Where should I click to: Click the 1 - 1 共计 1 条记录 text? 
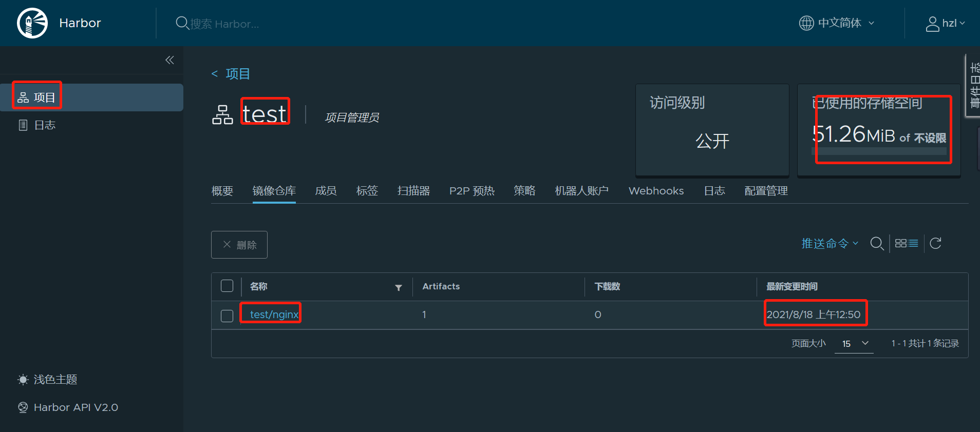click(925, 343)
